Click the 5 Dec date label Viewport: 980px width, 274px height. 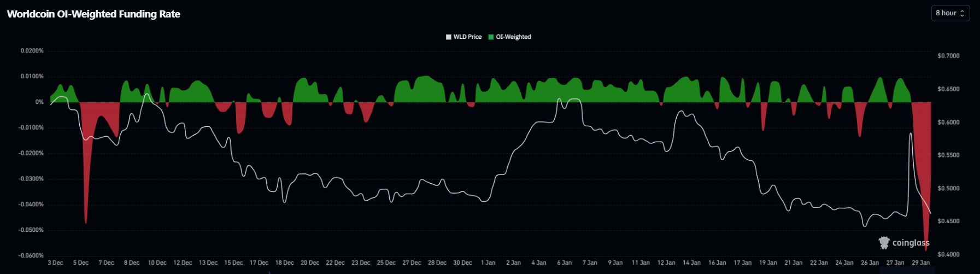coord(81,263)
